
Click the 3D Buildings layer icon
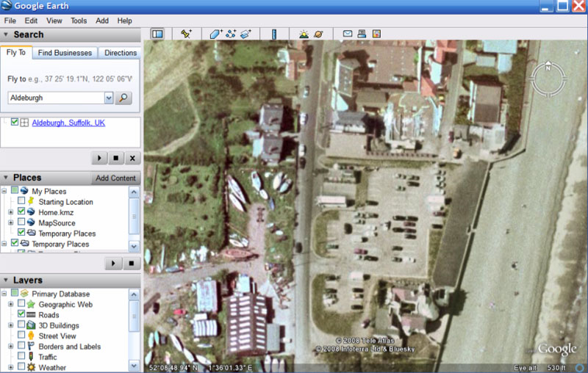click(31, 325)
